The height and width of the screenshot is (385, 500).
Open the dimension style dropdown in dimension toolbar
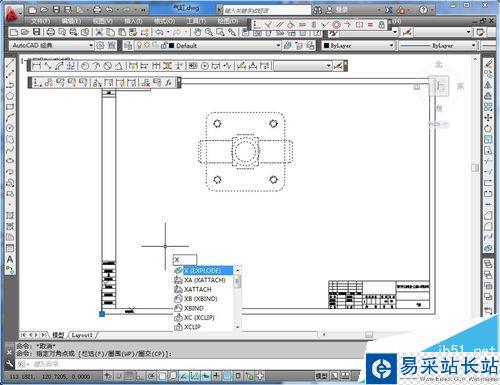pos(303,66)
